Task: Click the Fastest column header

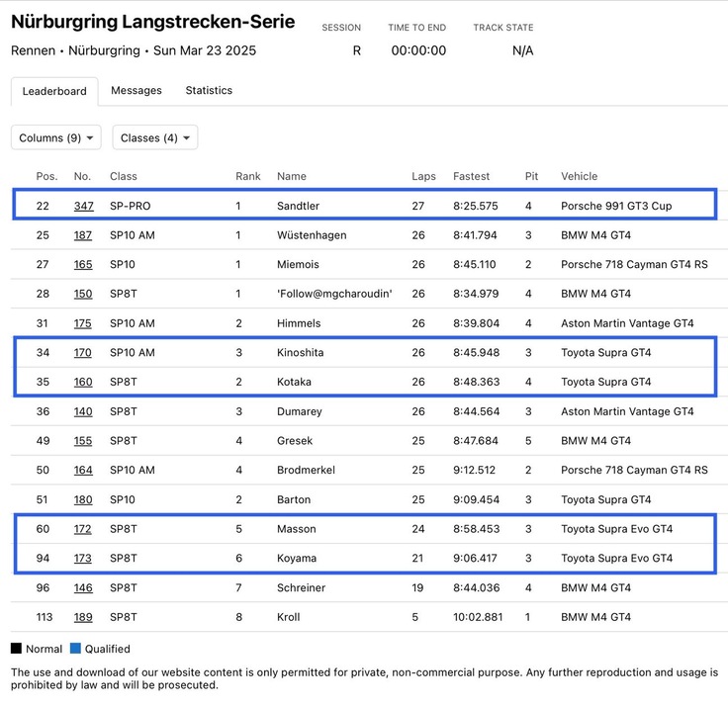Action: coord(471,176)
